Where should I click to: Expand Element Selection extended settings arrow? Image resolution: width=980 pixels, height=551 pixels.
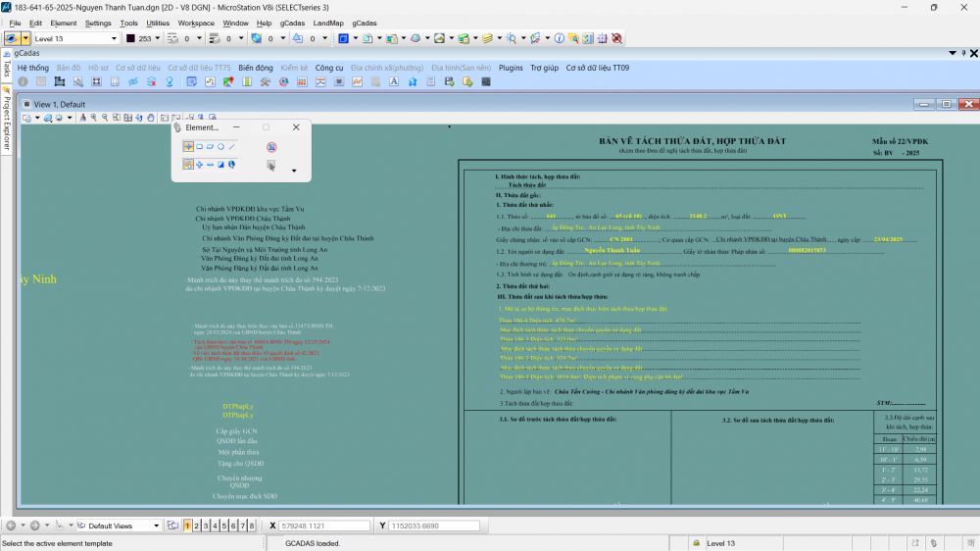294,171
